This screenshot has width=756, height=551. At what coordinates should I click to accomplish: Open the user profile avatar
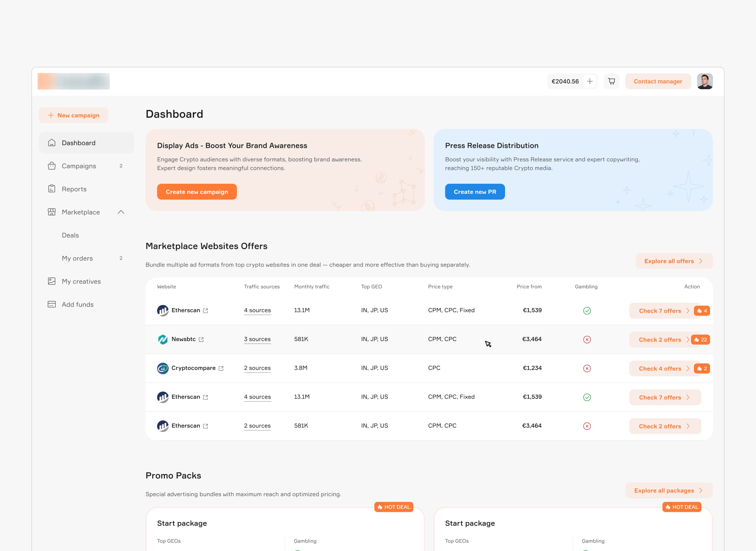(x=705, y=81)
